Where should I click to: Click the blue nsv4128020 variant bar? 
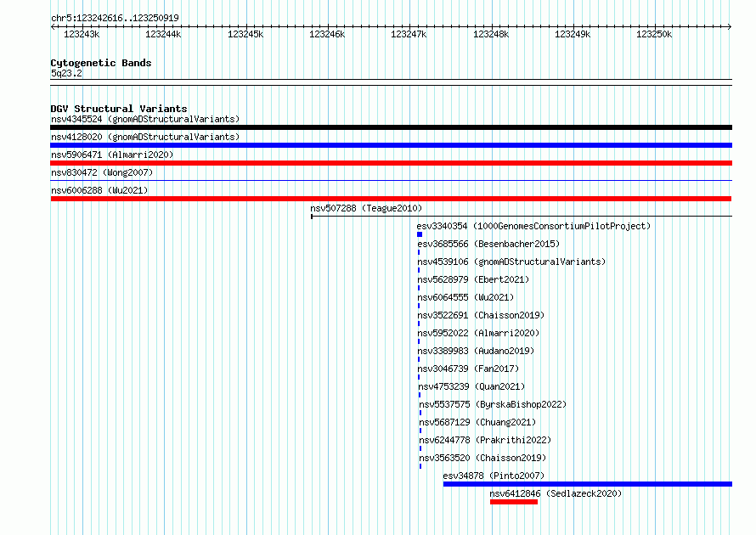391,145
